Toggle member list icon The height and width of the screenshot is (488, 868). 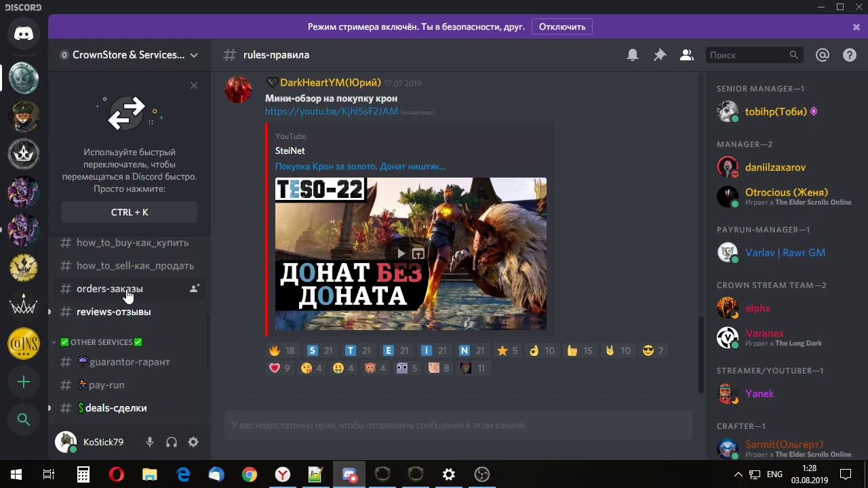(687, 55)
